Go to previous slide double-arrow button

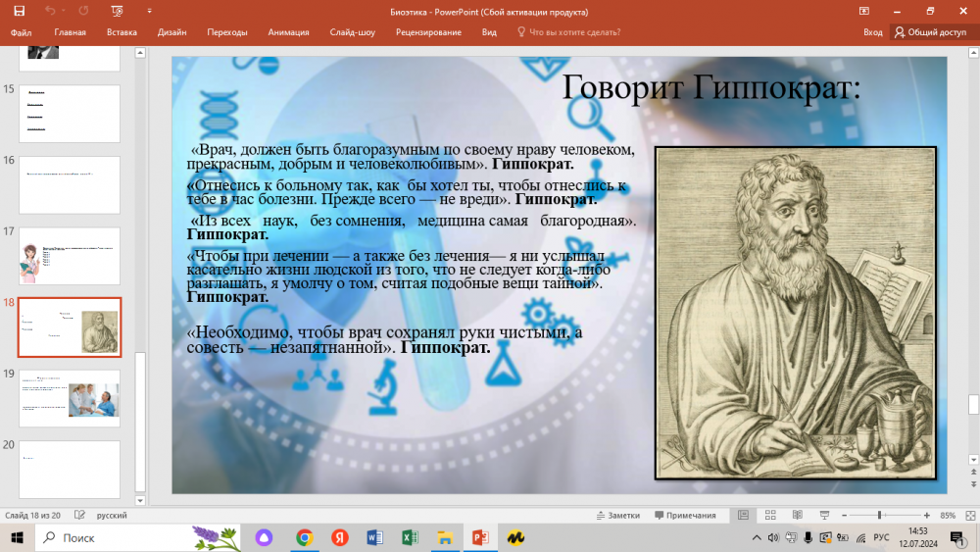973,473
